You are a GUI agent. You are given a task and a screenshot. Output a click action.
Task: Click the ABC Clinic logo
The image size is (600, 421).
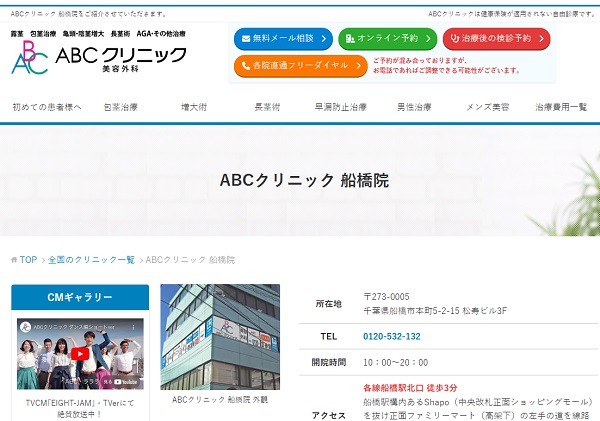click(x=99, y=57)
